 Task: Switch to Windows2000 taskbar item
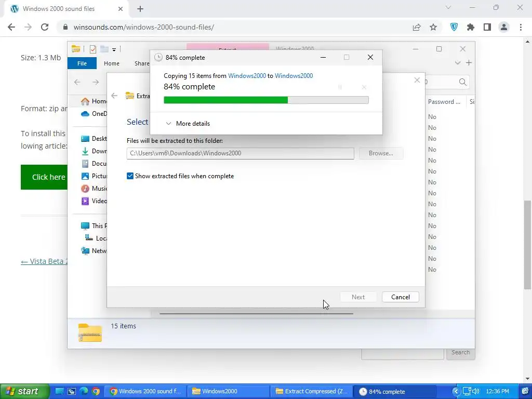pyautogui.click(x=229, y=391)
